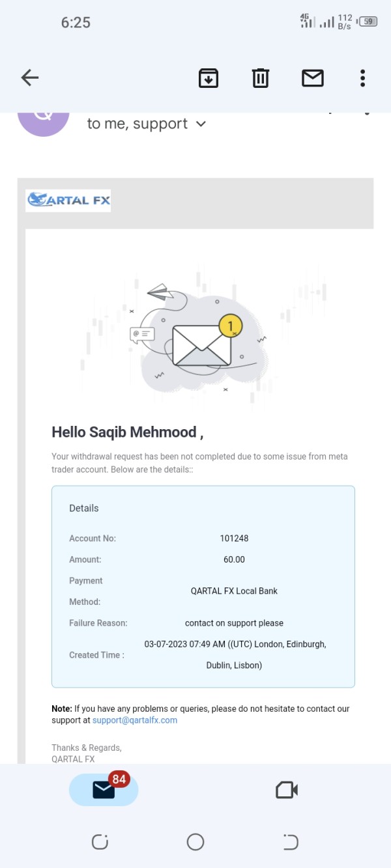Tap the back arrow icon
The width and height of the screenshot is (391, 868).
[x=30, y=78]
